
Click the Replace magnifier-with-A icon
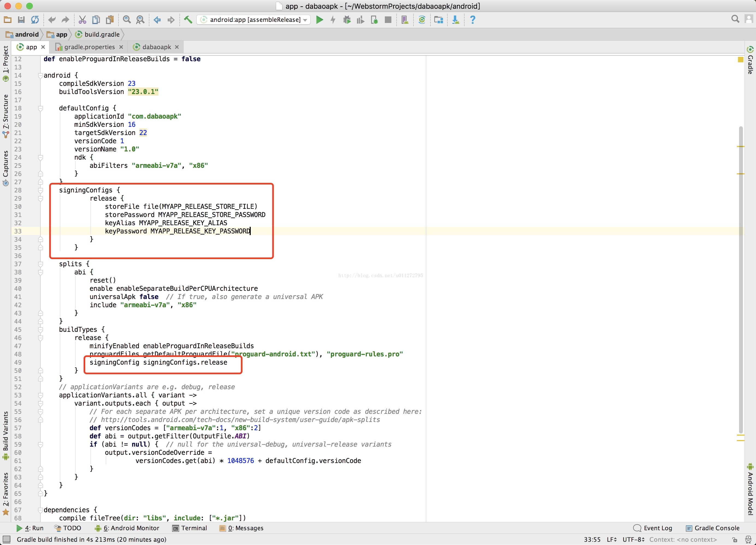click(x=140, y=20)
